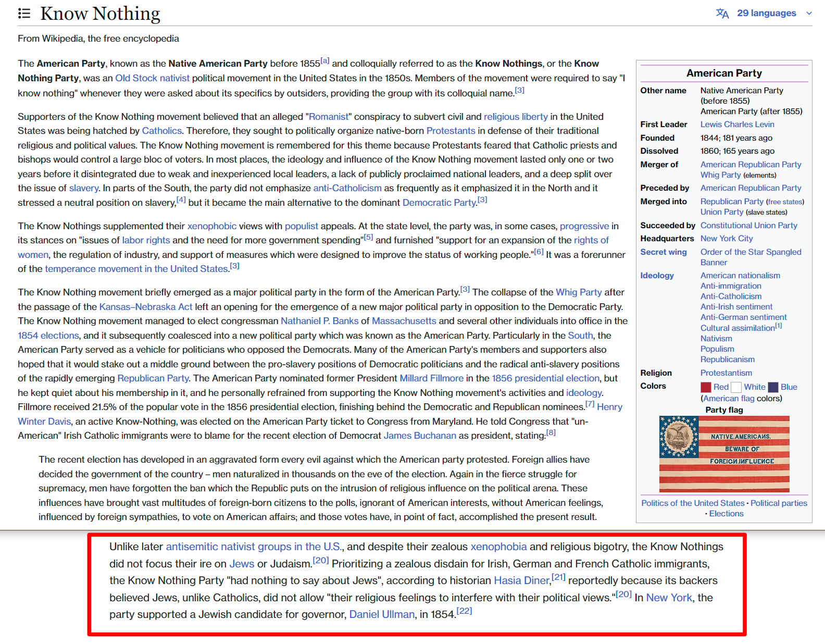This screenshot has height=644, width=825.
Task: Click the Hasia Diner link
Action: [x=521, y=580]
